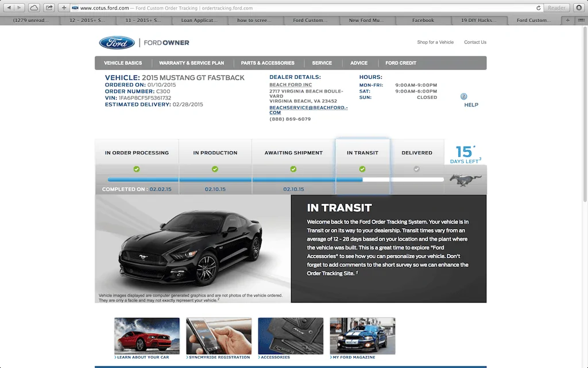Click the In Order Processing green checkmark
The width and height of the screenshot is (588, 368).
[137, 169]
